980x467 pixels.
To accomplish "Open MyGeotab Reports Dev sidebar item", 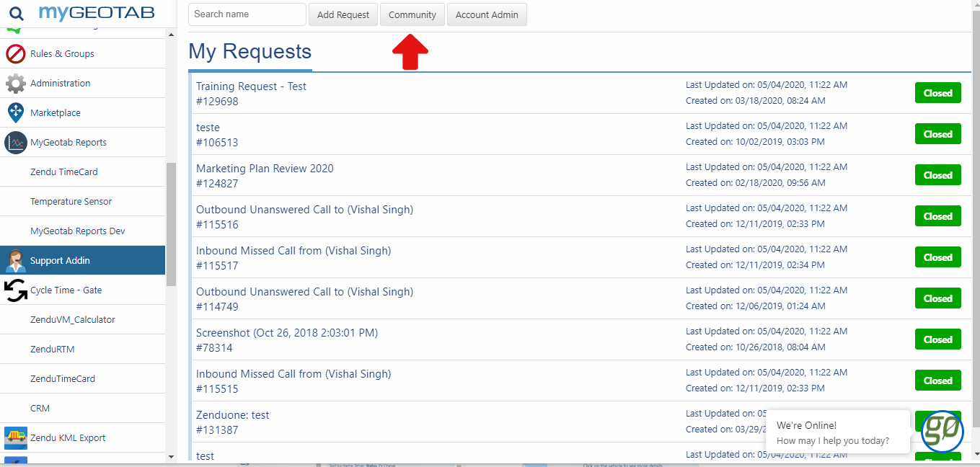I will click(x=78, y=231).
